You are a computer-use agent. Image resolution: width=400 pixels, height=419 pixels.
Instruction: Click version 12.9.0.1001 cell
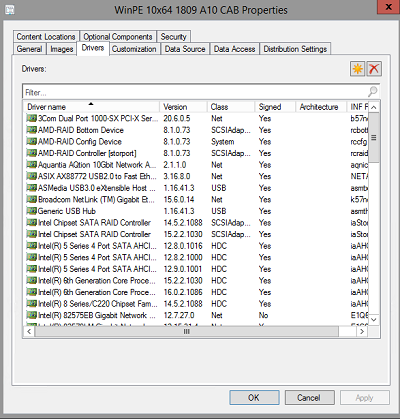click(183, 269)
